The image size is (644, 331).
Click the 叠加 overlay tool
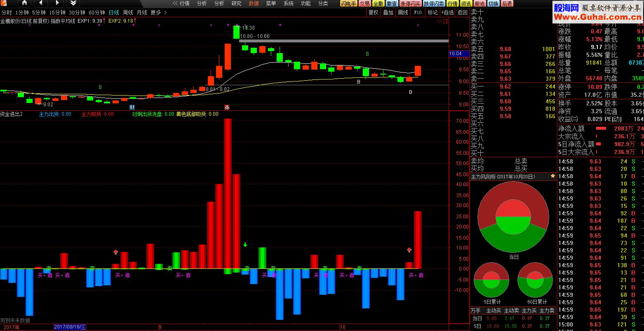coord(388,13)
